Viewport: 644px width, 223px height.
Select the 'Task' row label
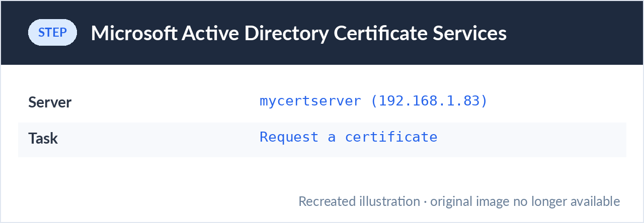(43, 138)
